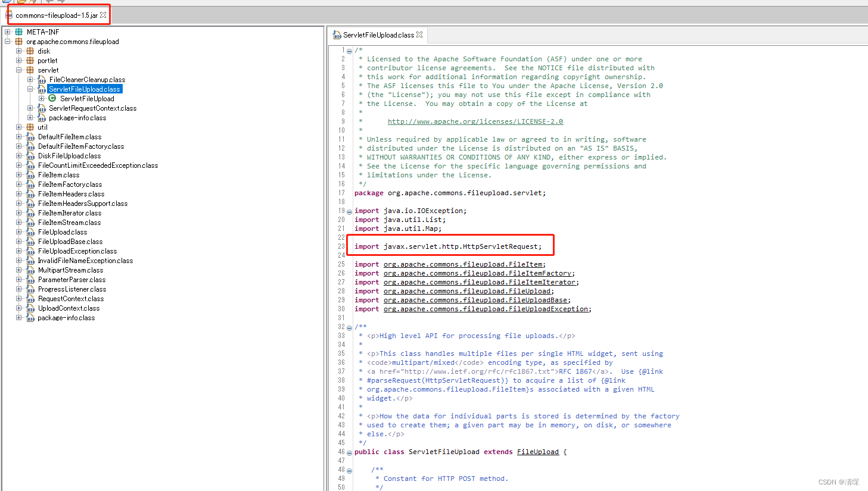Click the DefaultFileItem.class file icon
The height and width of the screenshot is (491, 868).
tap(30, 137)
